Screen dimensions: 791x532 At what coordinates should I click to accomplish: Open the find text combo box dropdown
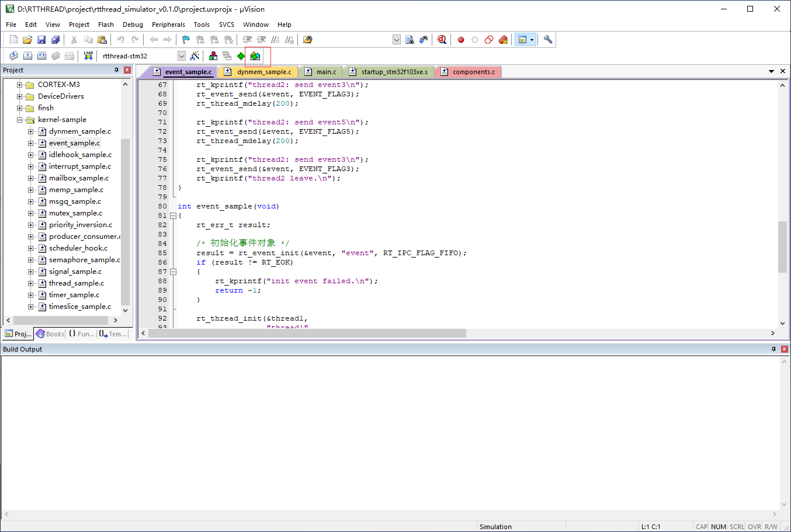point(397,40)
